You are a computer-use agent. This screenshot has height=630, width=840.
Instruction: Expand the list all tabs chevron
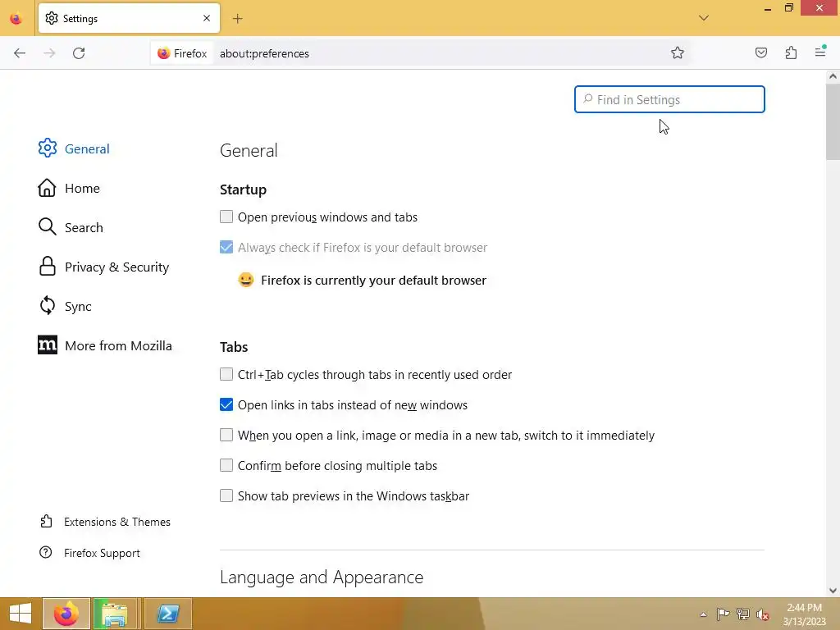tap(704, 18)
